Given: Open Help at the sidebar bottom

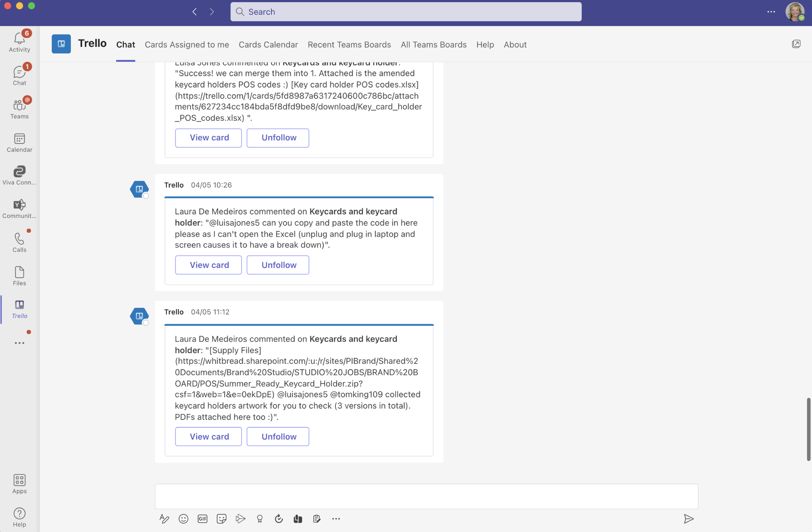Looking at the screenshot, I should [19, 517].
